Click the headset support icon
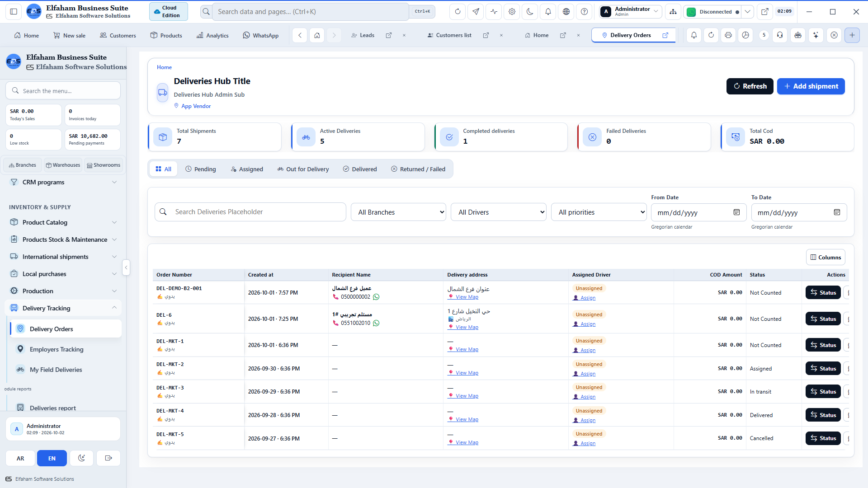 pos(780,35)
